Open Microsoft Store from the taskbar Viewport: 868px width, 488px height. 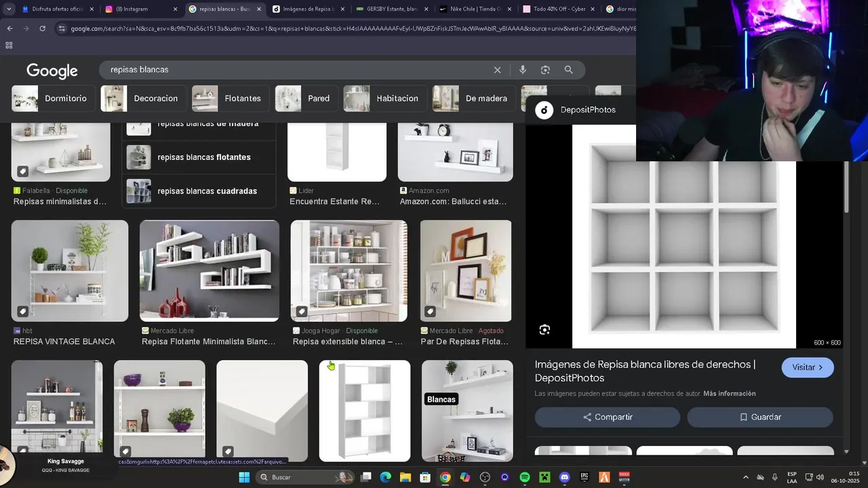[425, 477]
